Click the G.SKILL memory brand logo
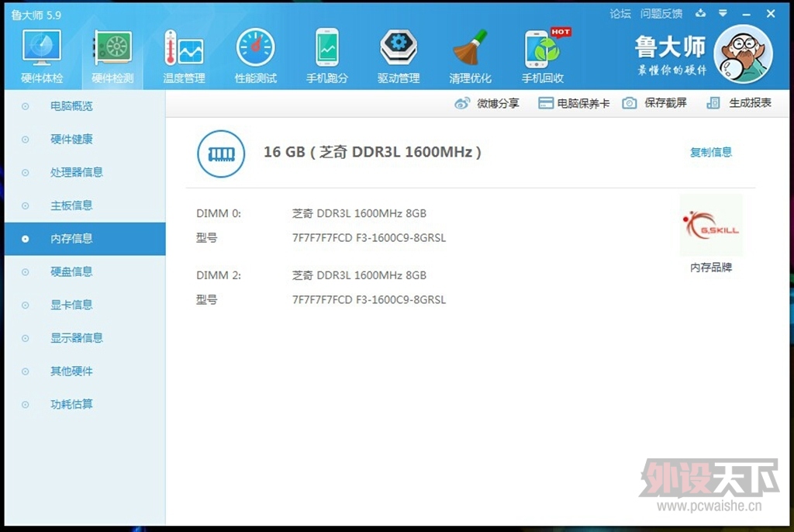This screenshot has height=532, width=794. pos(710,225)
